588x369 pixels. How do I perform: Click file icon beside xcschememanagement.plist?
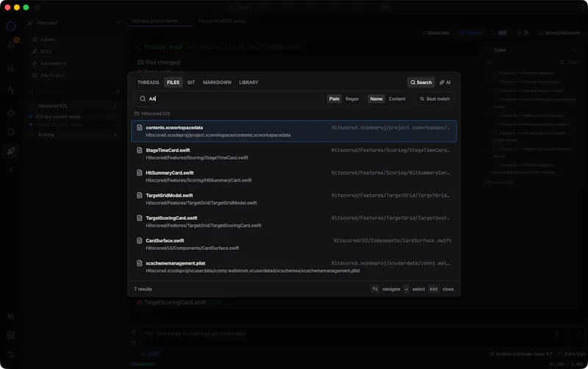[x=140, y=263]
